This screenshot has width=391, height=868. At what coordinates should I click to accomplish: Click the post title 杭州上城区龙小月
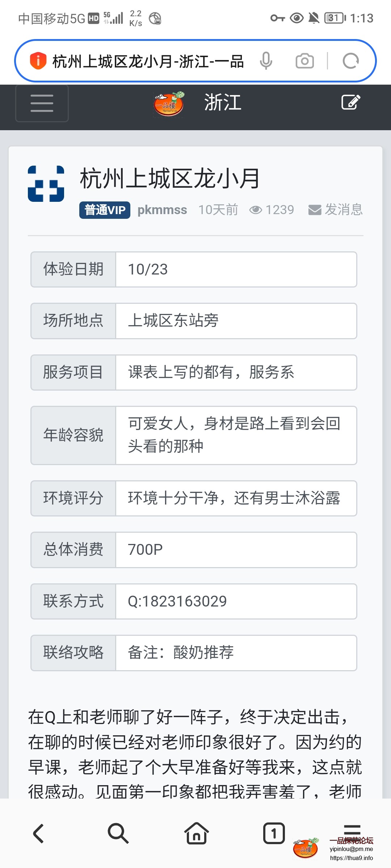(x=170, y=179)
